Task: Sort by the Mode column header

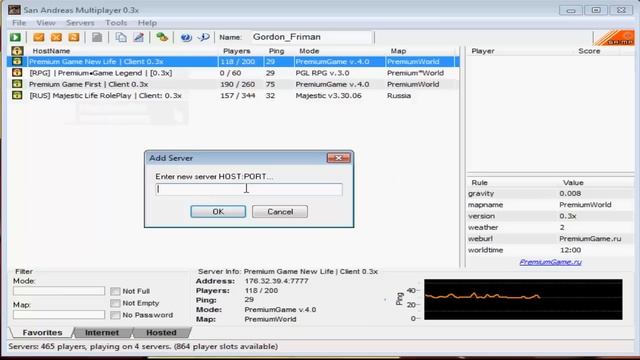Action: tap(309, 51)
